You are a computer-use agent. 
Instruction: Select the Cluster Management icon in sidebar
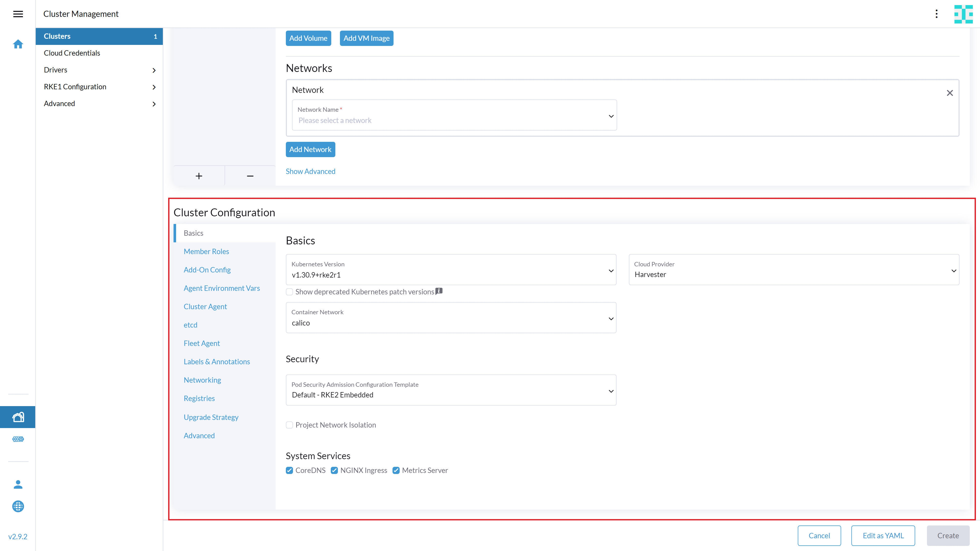coord(18,417)
